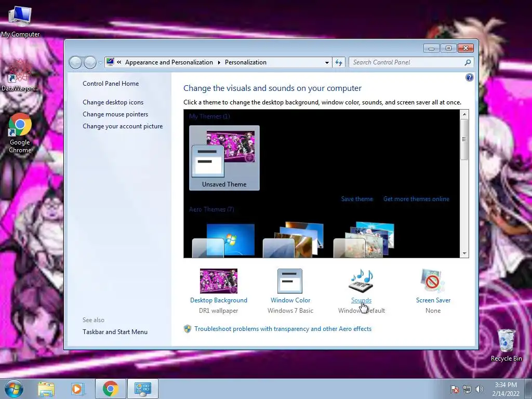Expand the chevron before Appearance and Personalization

119,62
